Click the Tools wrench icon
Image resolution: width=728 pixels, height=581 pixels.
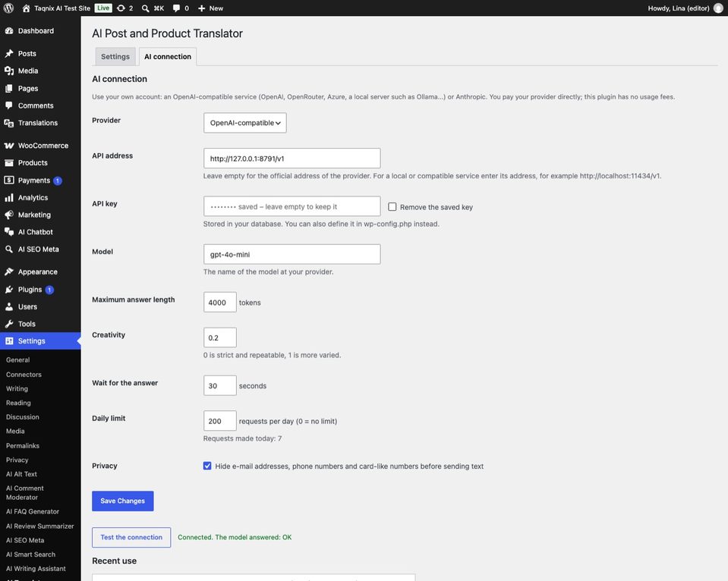click(x=9, y=323)
